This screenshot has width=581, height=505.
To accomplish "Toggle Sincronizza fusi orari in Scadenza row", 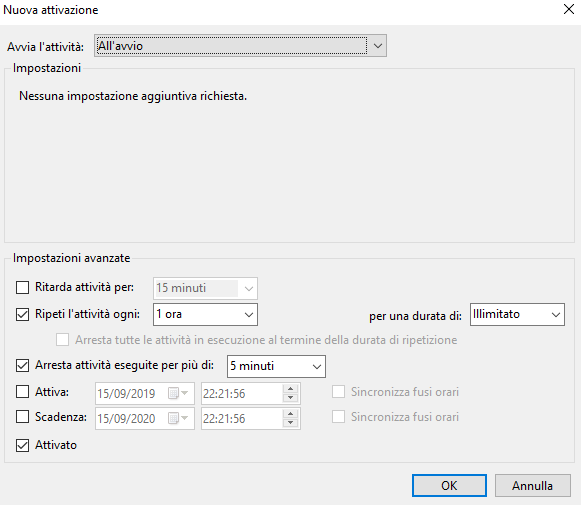I will tap(338, 417).
